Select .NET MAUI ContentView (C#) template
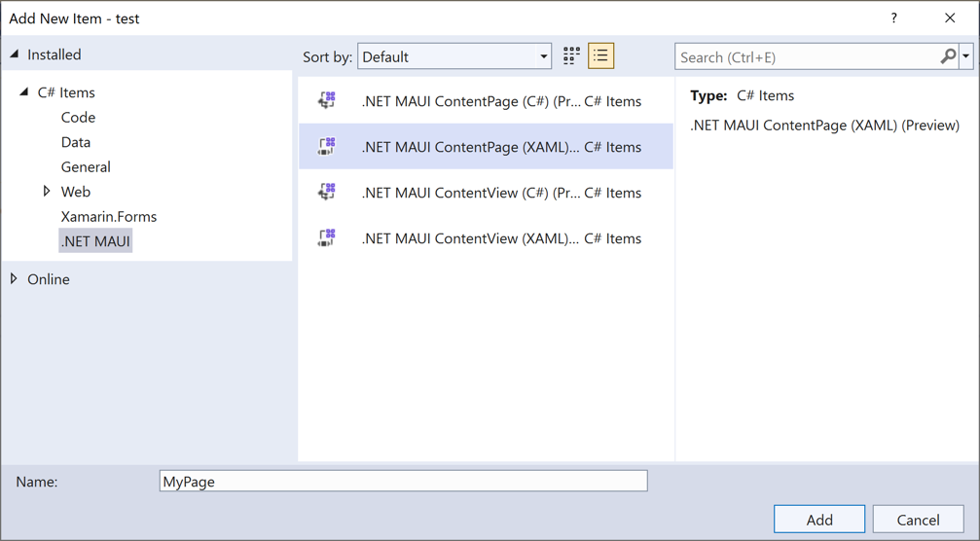Screen dimensions: 980x541 486,192
